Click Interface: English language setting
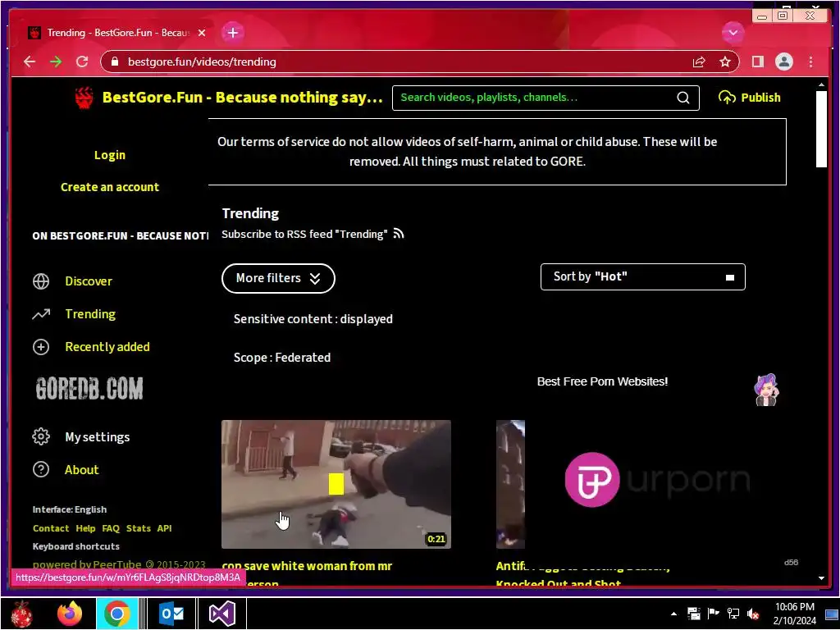Image resolution: width=840 pixels, height=630 pixels. pyautogui.click(x=70, y=509)
